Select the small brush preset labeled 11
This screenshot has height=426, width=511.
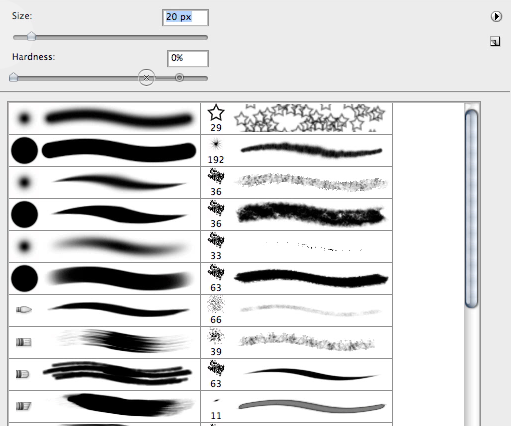(x=297, y=407)
